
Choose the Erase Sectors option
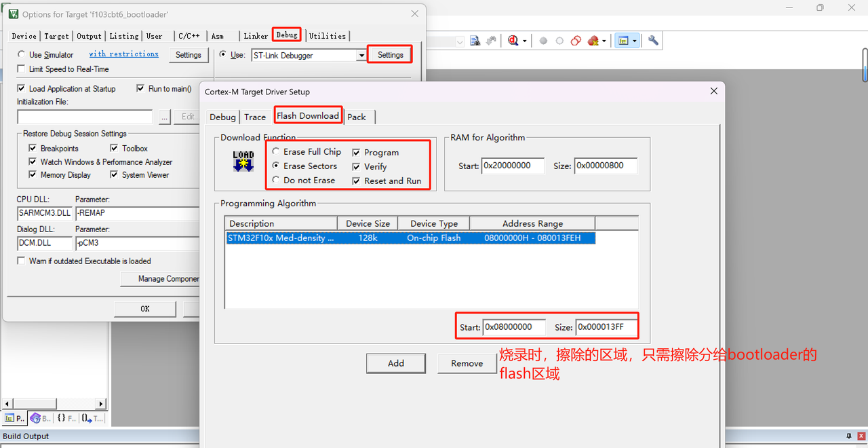pos(275,166)
